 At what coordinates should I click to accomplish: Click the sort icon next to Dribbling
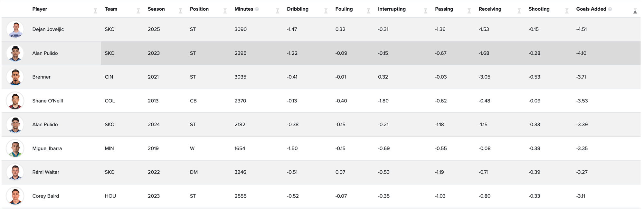[326, 11]
